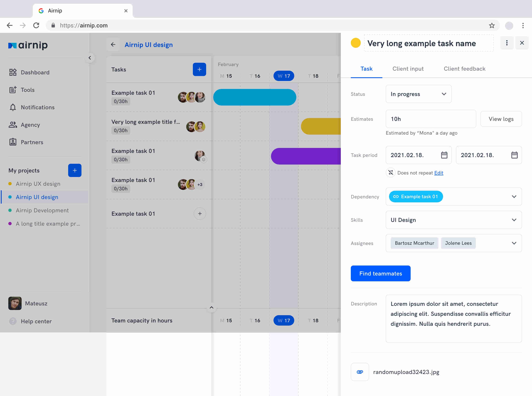The width and height of the screenshot is (532, 396).
Task: Open Tools in the sidebar
Action: coord(22,90)
